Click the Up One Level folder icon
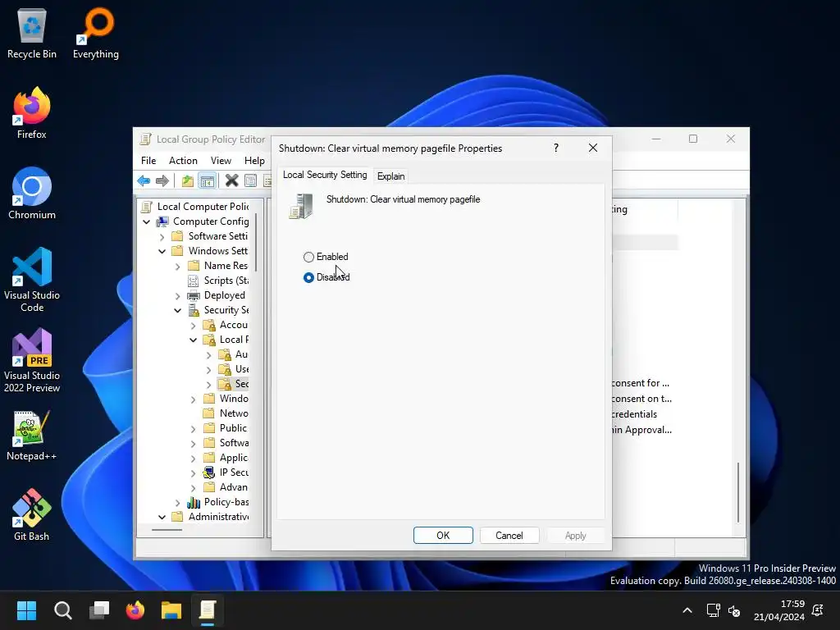This screenshot has width=840, height=630. tap(188, 180)
